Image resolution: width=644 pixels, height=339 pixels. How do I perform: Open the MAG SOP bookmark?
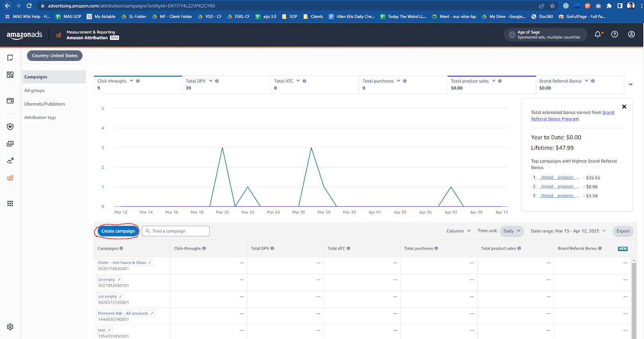(x=68, y=17)
